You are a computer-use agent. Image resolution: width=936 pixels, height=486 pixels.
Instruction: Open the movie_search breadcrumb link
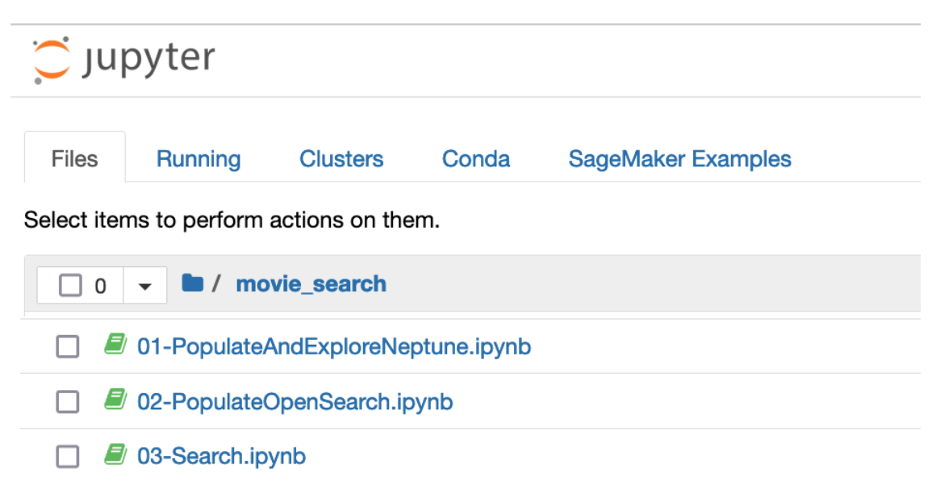[x=311, y=284]
